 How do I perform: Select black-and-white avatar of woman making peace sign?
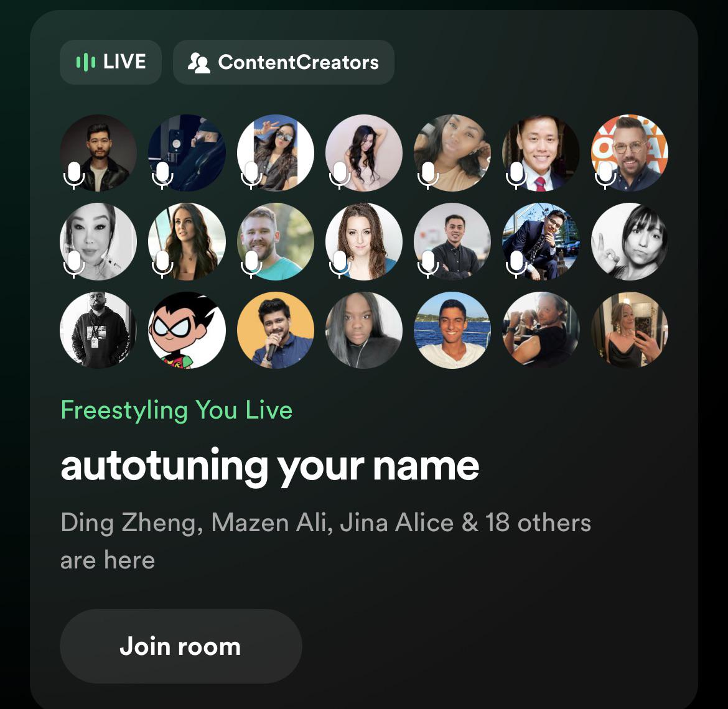coord(630,241)
